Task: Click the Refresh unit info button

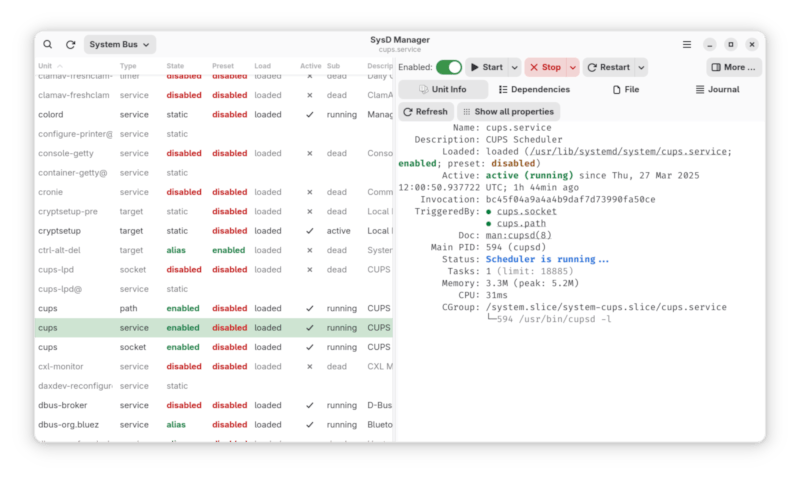Action: click(425, 111)
